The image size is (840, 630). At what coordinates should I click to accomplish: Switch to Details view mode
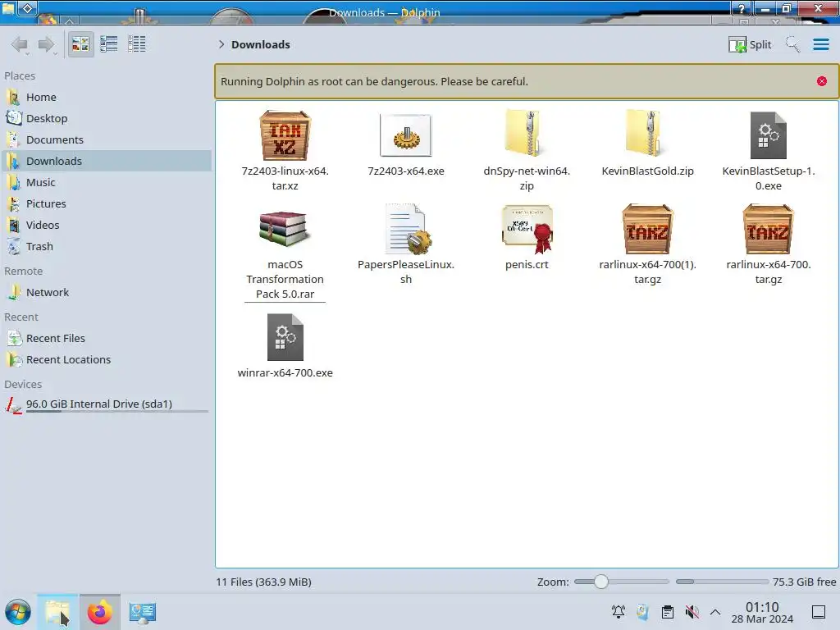pyautogui.click(x=137, y=44)
